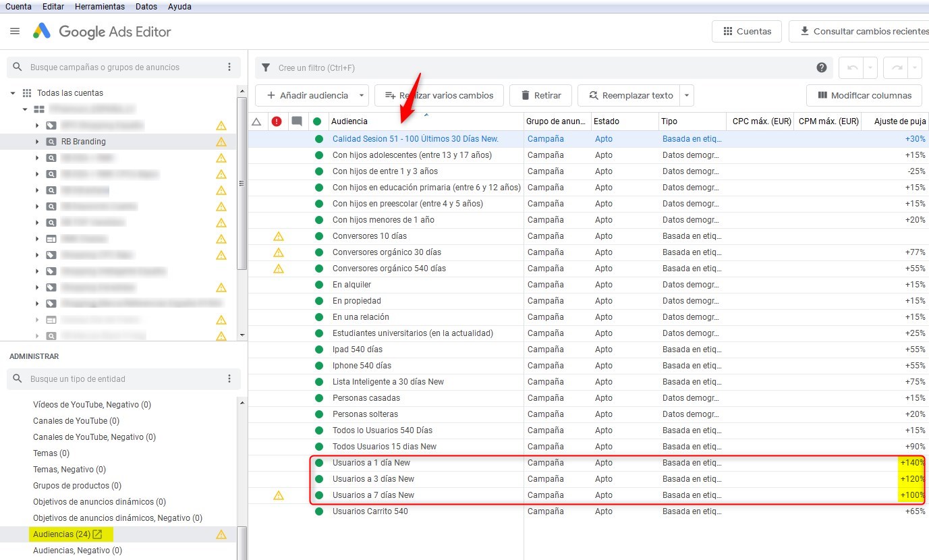
Task: Click warning icon beside RB Branding campaign
Action: (x=221, y=142)
